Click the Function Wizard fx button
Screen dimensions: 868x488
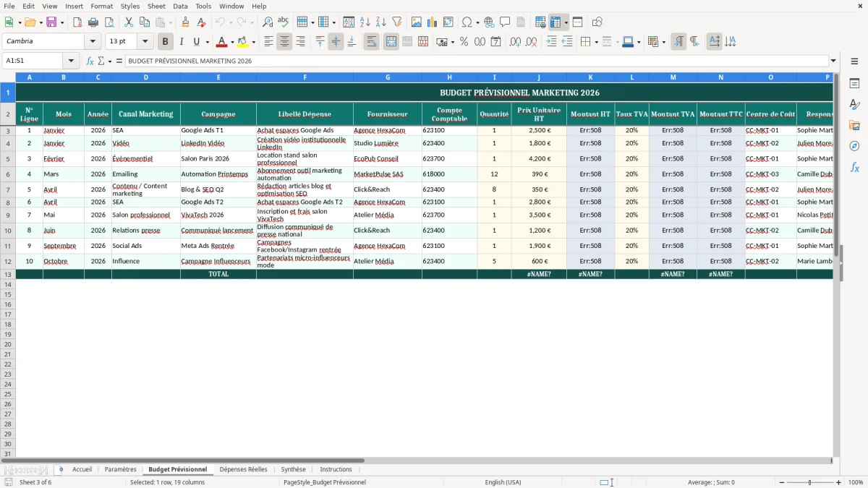[x=90, y=61]
